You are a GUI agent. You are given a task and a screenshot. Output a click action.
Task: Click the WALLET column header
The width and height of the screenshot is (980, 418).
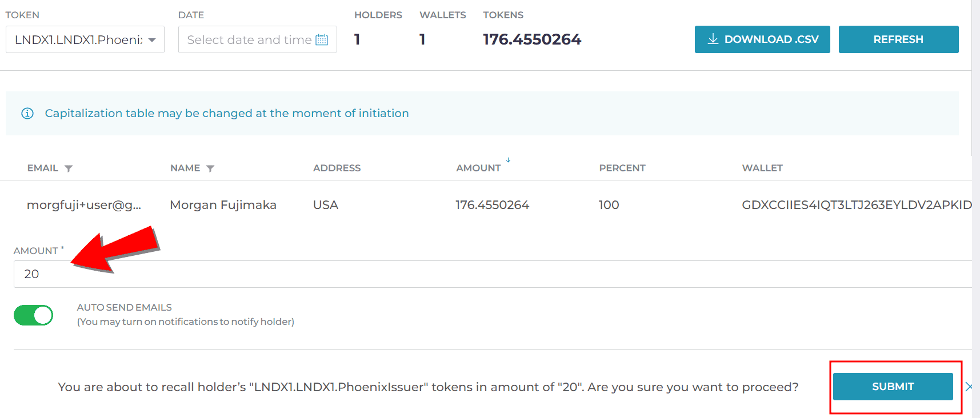tap(762, 168)
